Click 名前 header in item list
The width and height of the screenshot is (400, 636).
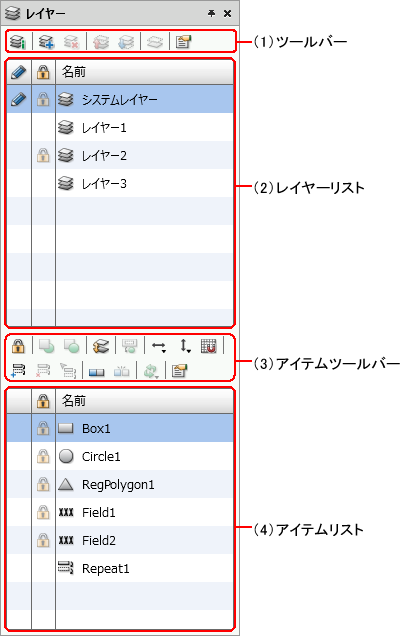(144, 401)
